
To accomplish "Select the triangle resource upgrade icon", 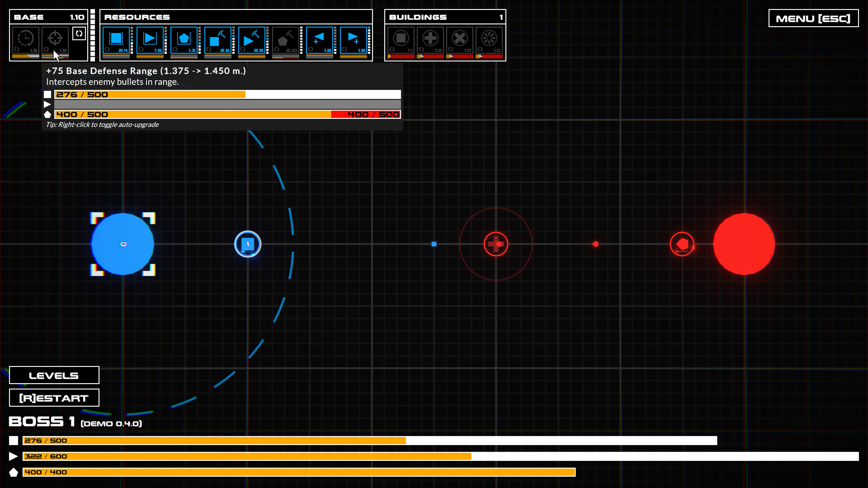I will click(151, 39).
